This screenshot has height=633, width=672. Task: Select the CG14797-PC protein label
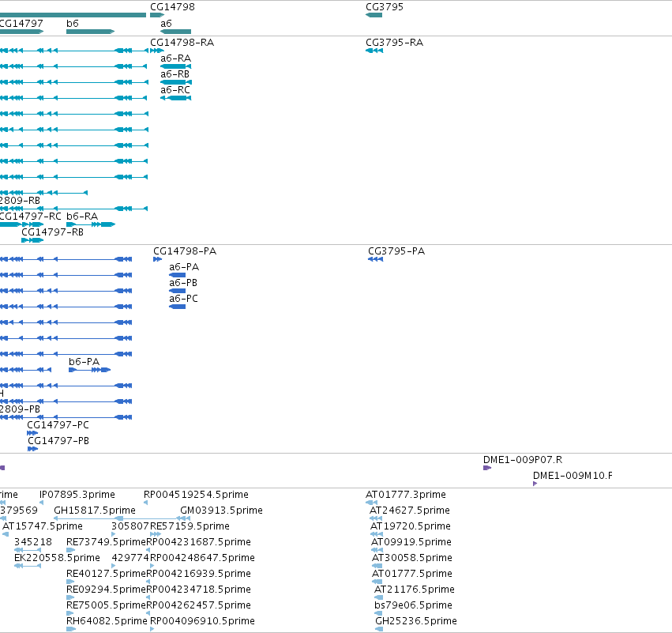click(58, 425)
